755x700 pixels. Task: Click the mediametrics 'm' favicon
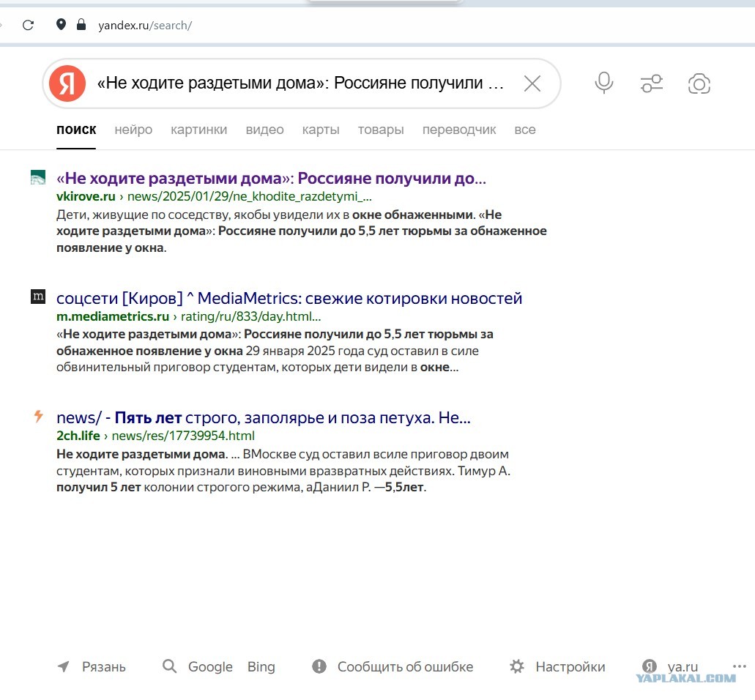tap(38, 297)
